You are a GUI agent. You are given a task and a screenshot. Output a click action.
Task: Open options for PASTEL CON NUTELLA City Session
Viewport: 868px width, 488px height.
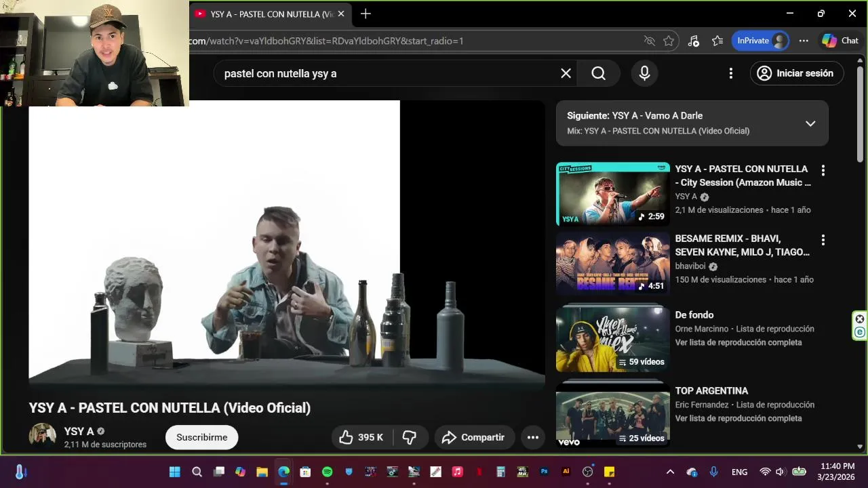tap(823, 170)
